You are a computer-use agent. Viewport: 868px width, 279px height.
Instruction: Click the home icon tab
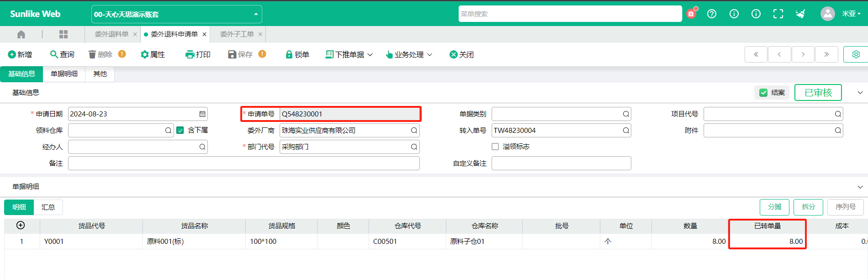tap(21, 34)
